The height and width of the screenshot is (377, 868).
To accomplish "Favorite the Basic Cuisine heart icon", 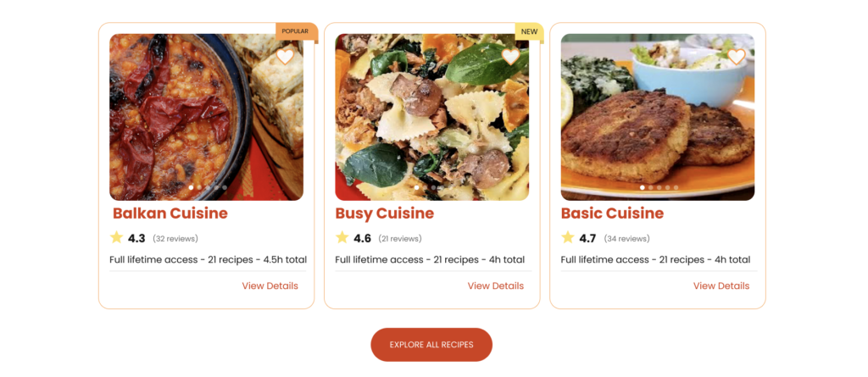I will coord(736,57).
